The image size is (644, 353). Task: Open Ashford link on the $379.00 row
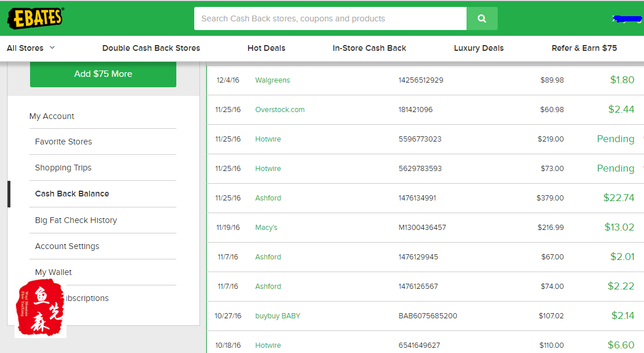pyautogui.click(x=268, y=198)
